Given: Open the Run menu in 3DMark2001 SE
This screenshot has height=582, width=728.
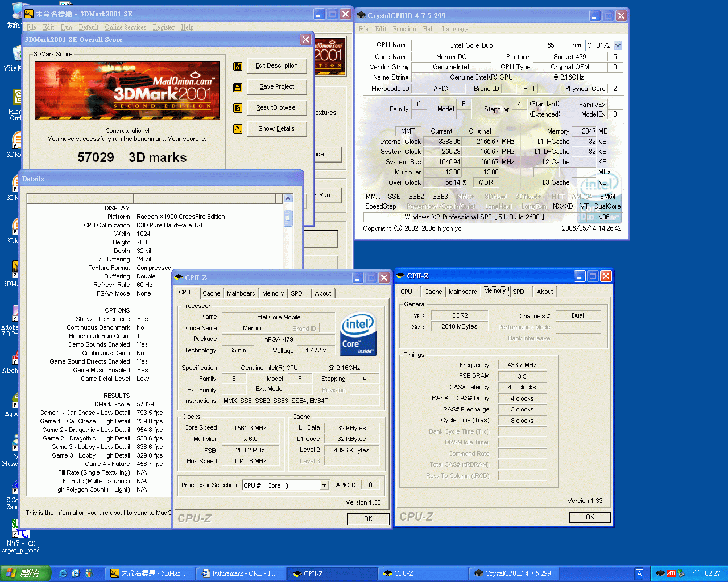Looking at the screenshot, I should point(67,27).
